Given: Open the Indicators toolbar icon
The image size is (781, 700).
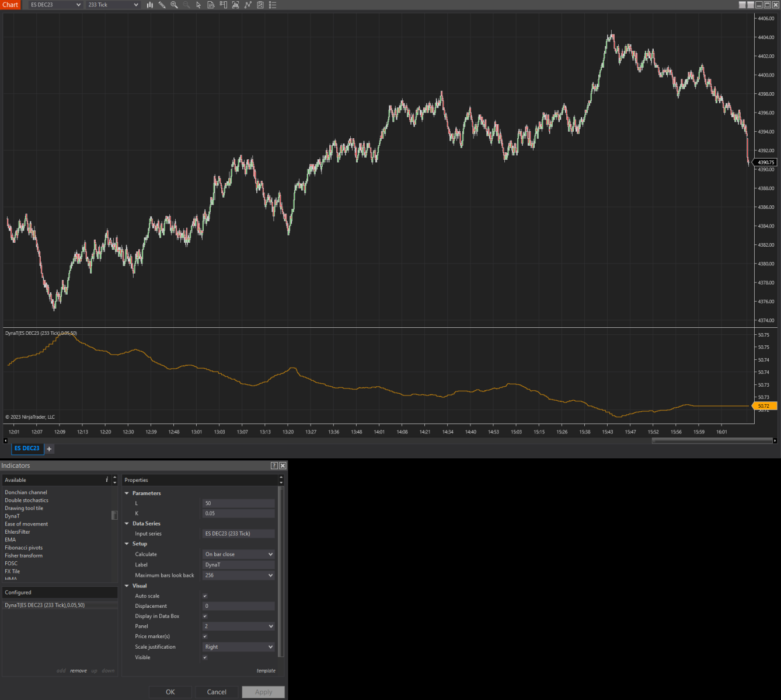Looking at the screenshot, I should [x=235, y=5].
